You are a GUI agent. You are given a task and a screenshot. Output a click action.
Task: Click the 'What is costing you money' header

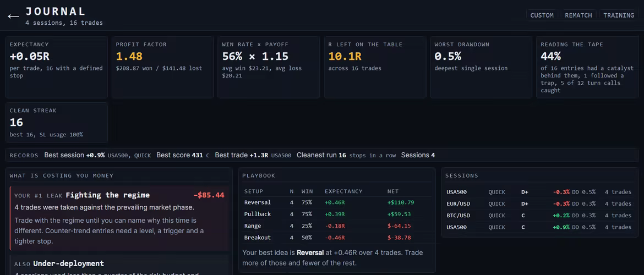tap(62, 175)
